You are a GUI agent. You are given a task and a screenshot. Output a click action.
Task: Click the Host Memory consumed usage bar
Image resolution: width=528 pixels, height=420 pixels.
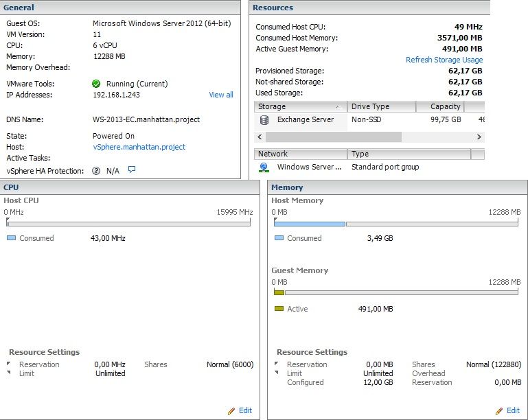pyautogui.click(x=310, y=224)
